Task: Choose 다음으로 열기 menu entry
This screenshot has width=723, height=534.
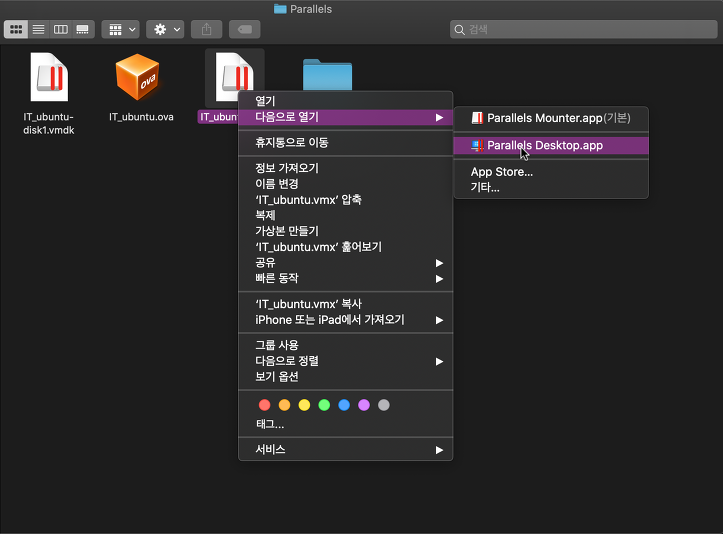Action: point(346,117)
